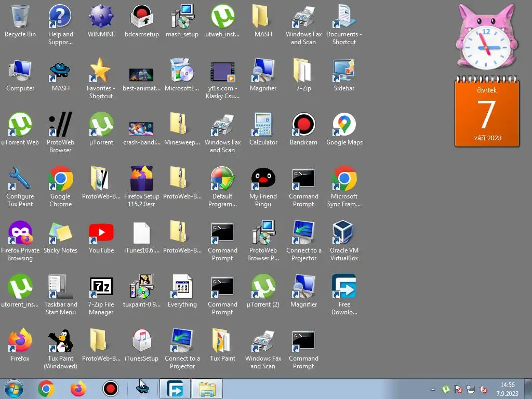Launch Firefox from the taskbar

pyautogui.click(x=78, y=389)
